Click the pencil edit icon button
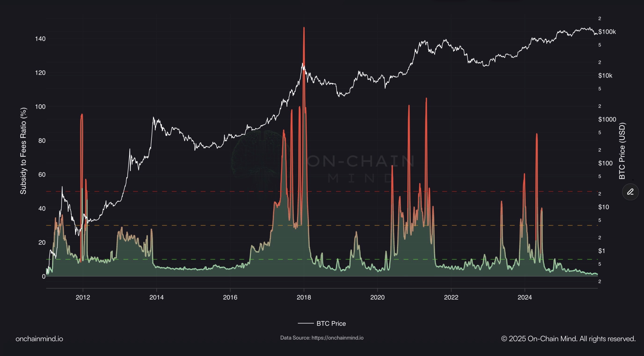 click(x=630, y=192)
